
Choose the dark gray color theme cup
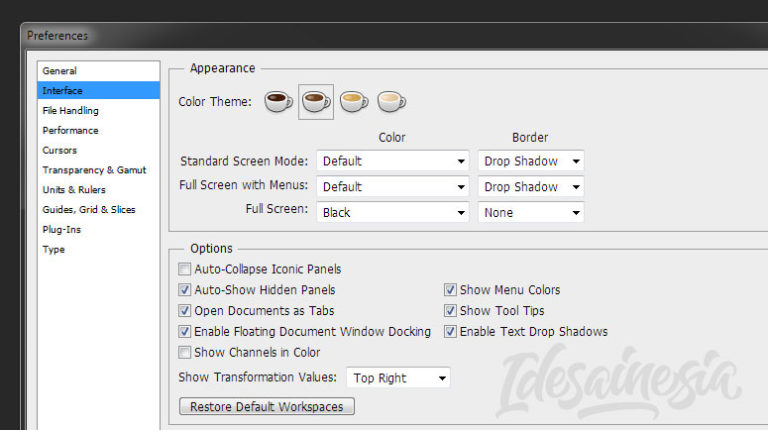click(x=316, y=101)
